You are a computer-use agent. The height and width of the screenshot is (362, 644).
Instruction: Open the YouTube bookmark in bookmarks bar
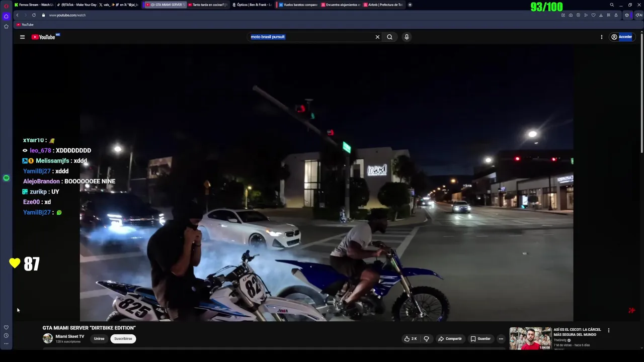pos(25,25)
